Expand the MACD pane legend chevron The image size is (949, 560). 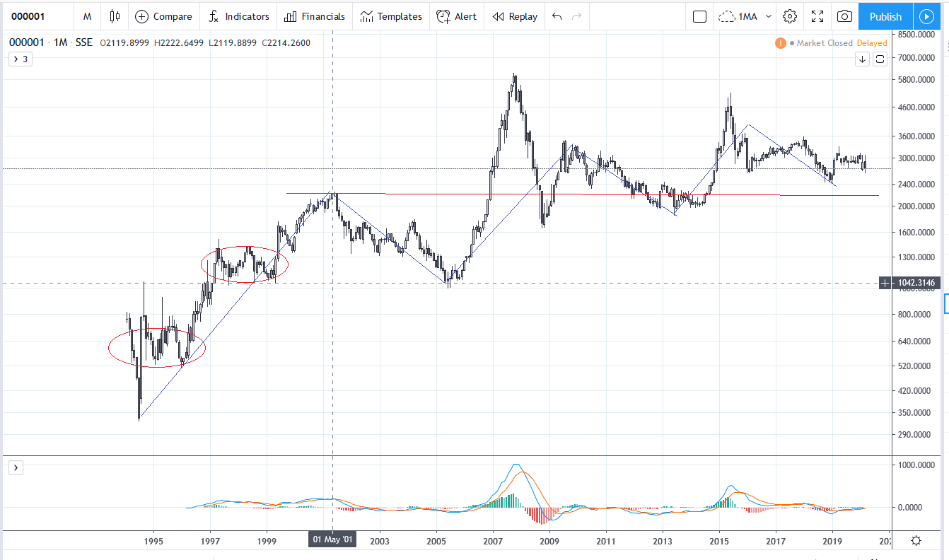pos(16,467)
